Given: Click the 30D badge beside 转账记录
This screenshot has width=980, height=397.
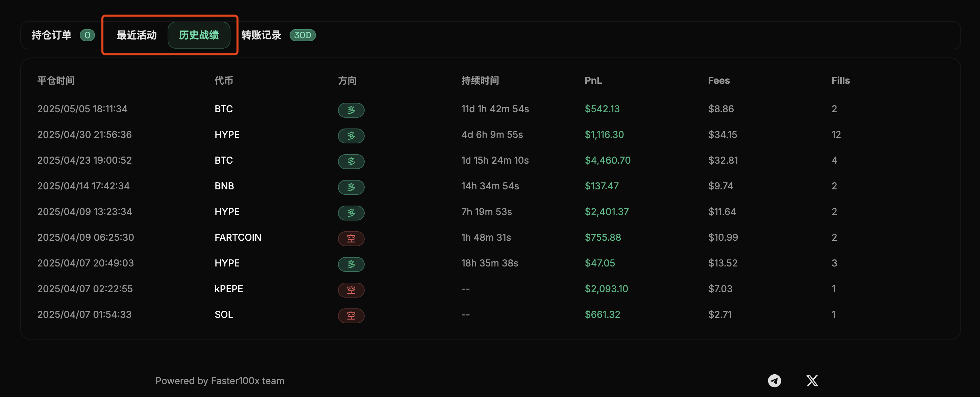Looking at the screenshot, I should tap(302, 36).
